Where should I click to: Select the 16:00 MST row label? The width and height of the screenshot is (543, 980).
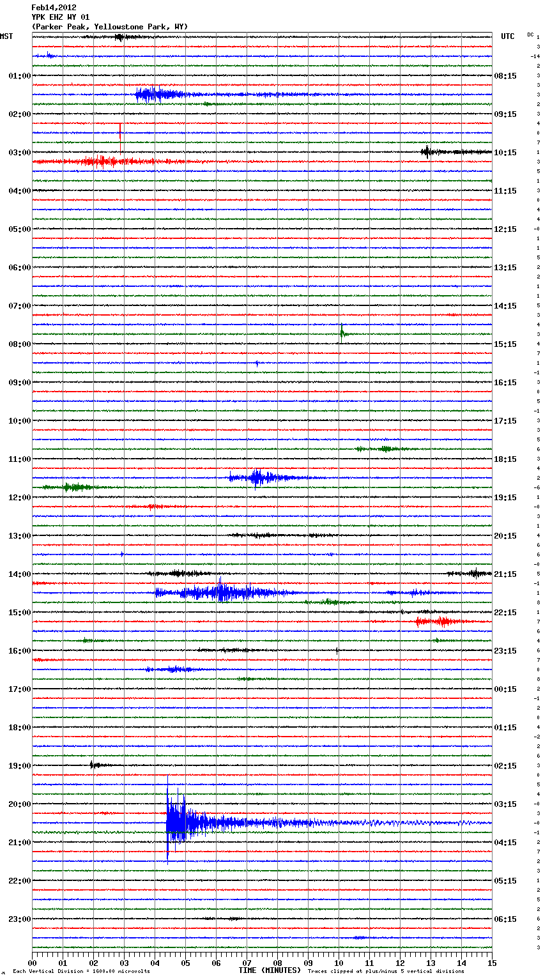(20, 651)
